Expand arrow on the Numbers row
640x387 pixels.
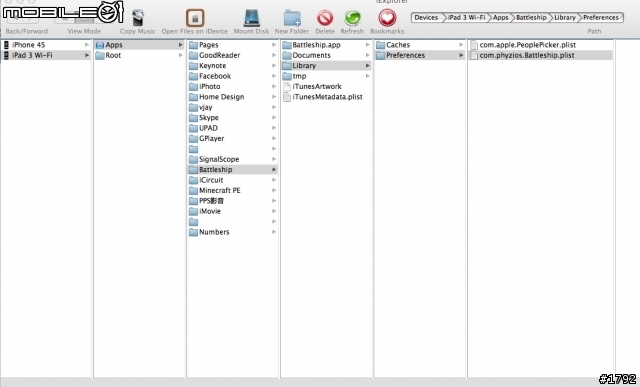(274, 232)
